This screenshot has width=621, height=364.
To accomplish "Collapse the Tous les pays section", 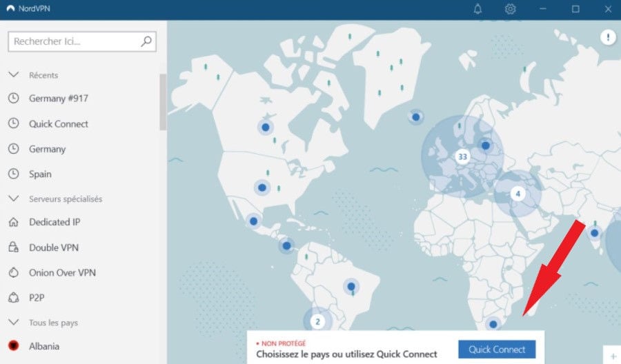I will 12,323.
